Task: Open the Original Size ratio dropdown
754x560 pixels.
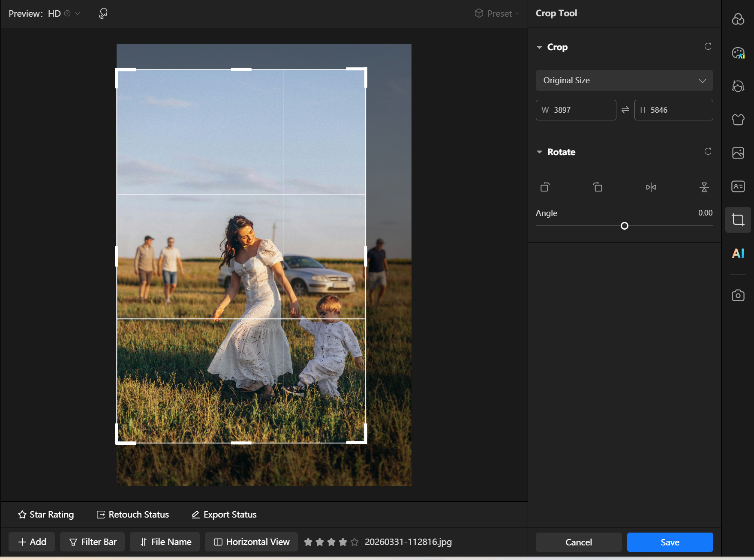Action: pos(624,81)
